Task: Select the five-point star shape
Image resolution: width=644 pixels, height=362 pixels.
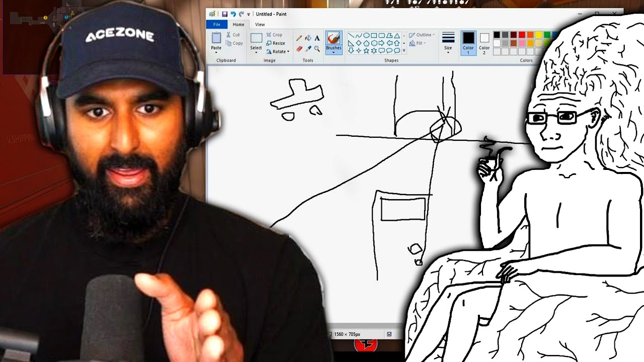Action: point(366,51)
